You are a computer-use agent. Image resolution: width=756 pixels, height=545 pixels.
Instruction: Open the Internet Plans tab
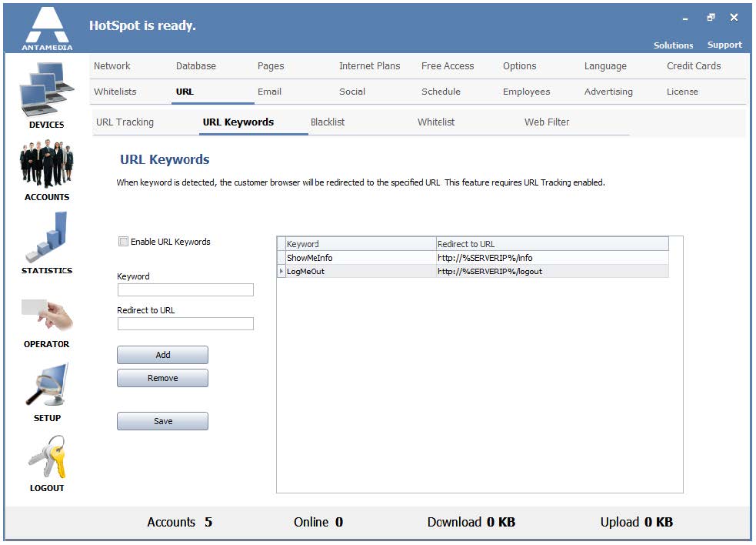pos(369,66)
